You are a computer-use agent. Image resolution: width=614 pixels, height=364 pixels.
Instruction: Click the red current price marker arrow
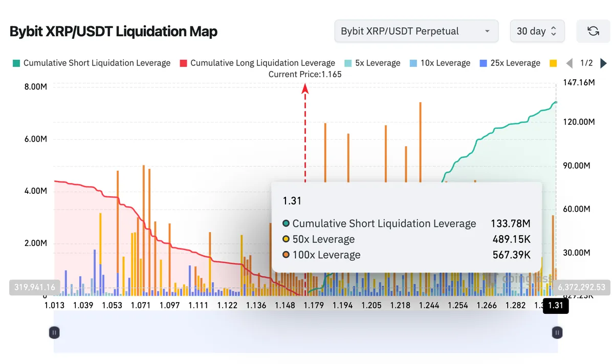pos(305,88)
